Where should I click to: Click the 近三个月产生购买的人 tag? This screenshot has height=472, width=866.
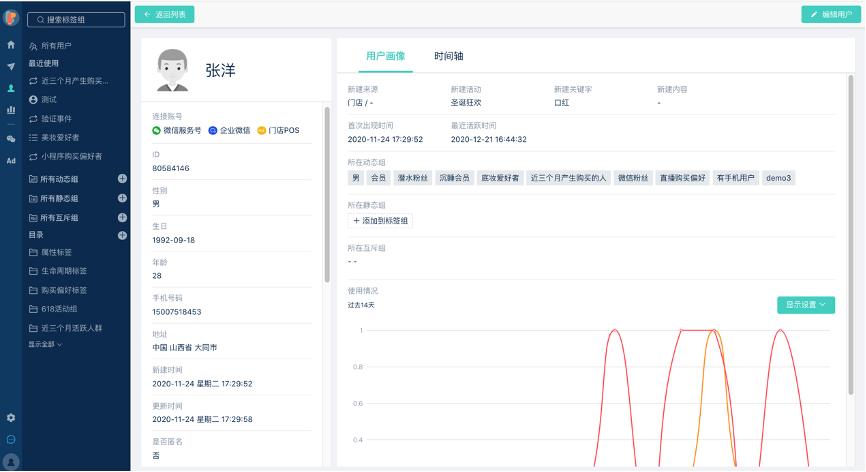tap(568, 178)
